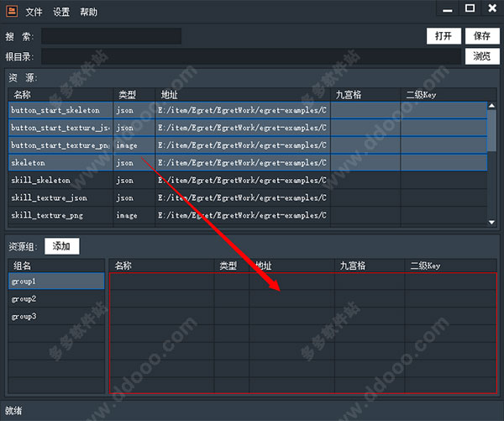Click the resource table 九宫格 column header

tap(365, 95)
